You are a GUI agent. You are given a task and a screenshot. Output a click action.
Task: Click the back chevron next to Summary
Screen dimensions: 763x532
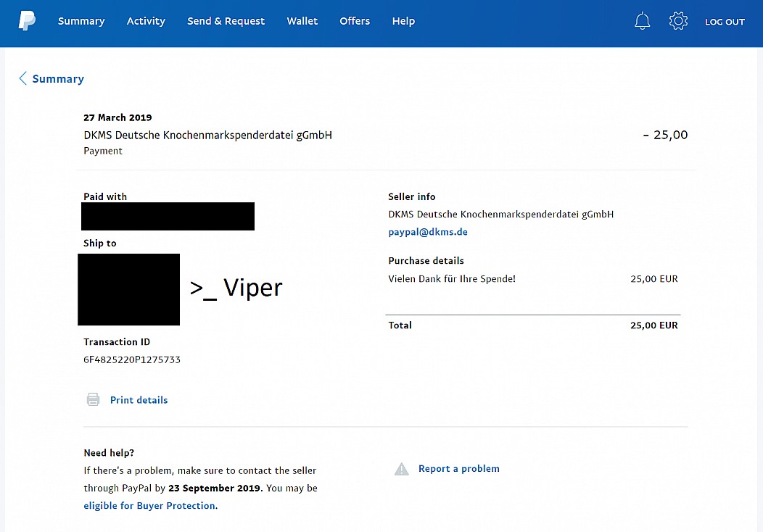coord(23,78)
